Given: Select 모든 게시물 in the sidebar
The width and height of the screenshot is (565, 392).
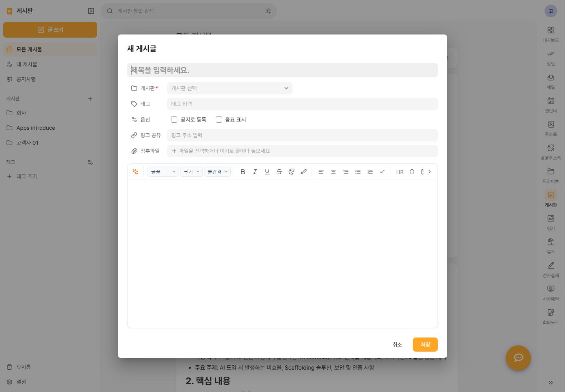Looking at the screenshot, I should [x=50, y=49].
